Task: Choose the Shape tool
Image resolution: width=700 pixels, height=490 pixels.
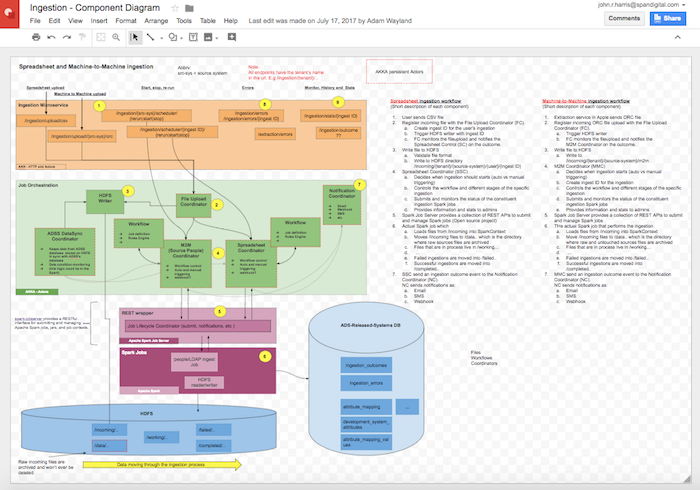Action: pos(172,37)
